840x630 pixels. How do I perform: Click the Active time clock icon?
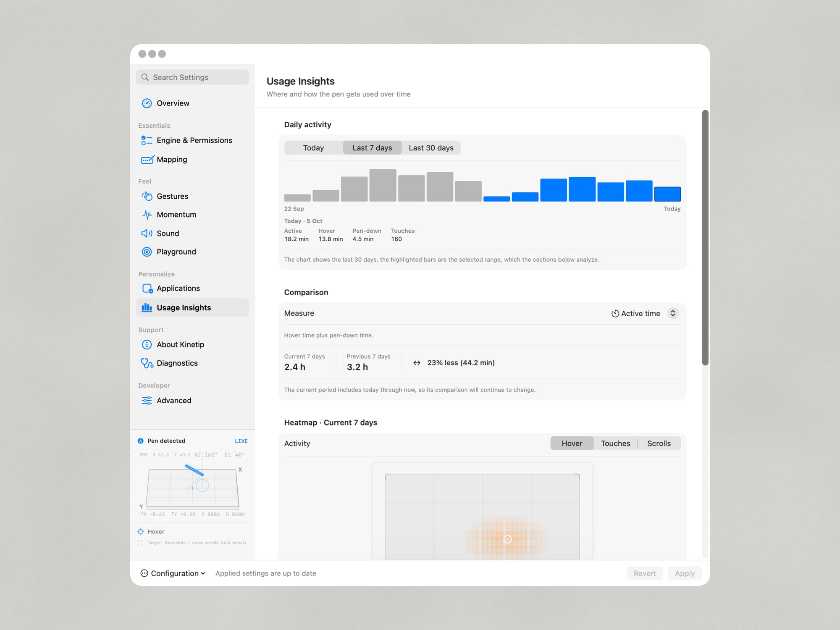pyautogui.click(x=615, y=313)
